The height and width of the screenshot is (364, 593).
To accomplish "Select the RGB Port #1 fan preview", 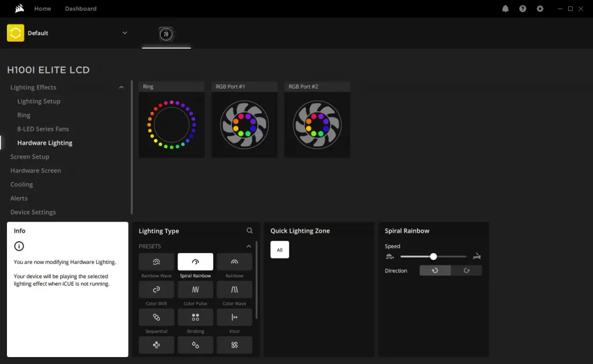I will click(x=244, y=125).
